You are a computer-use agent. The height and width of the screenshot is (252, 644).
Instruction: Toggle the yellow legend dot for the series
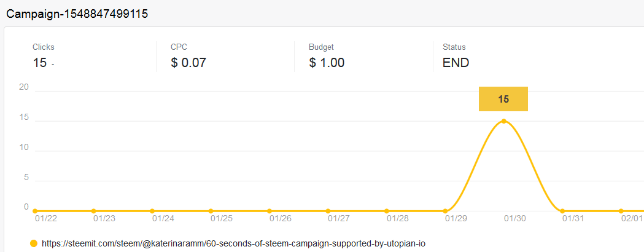point(34,243)
